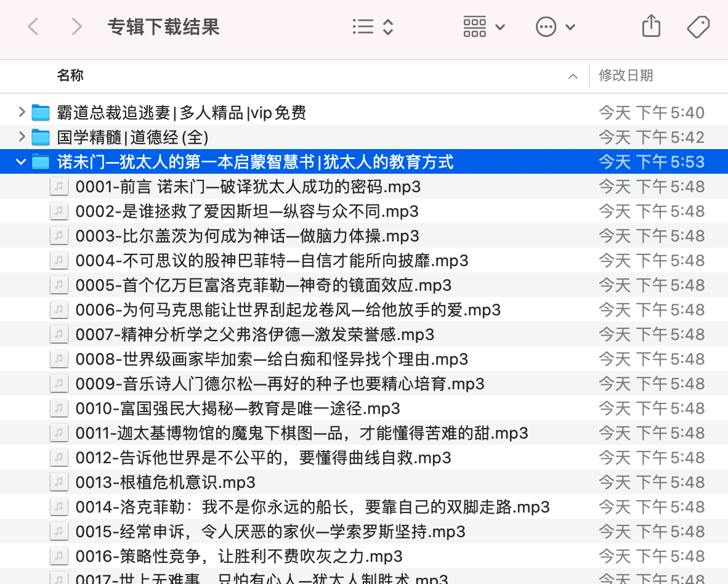Sort by the 名称 column header

point(70,75)
